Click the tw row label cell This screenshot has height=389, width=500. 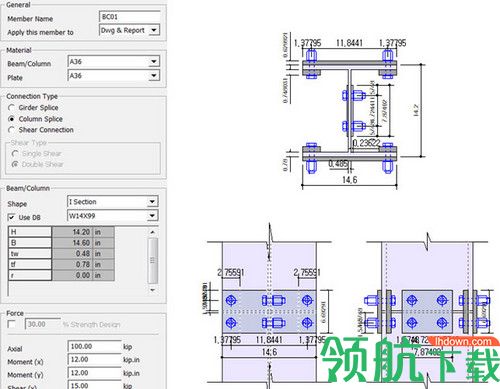(30, 254)
